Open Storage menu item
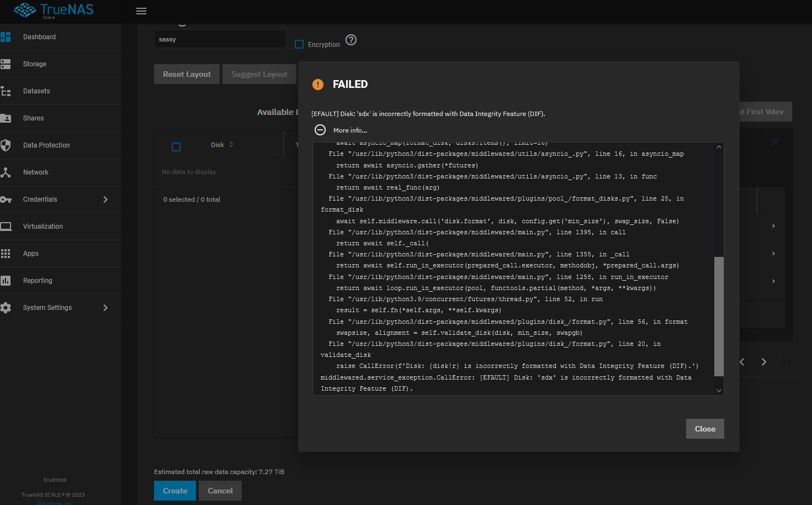This screenshot has height=505, width=812. click(61, 64)
